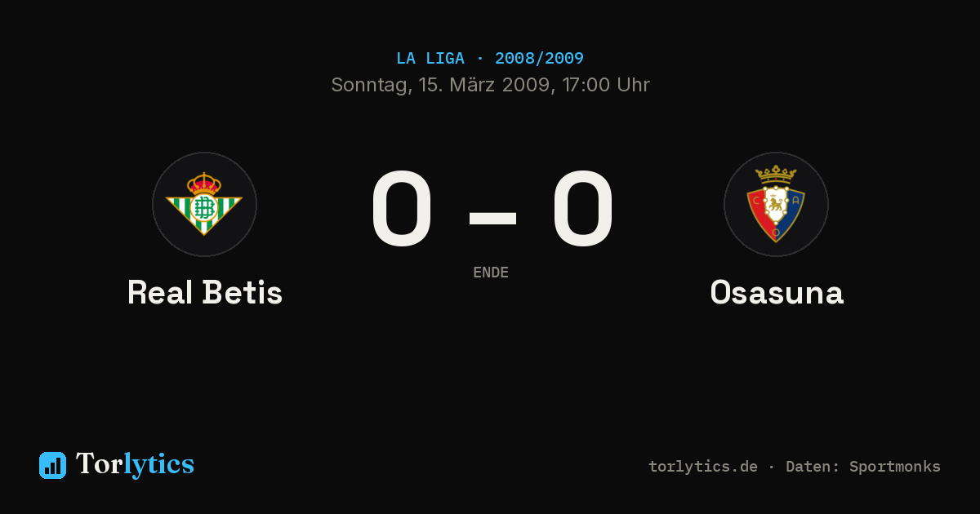
Task: Click the dash between the scores
Action: (492, 217)
